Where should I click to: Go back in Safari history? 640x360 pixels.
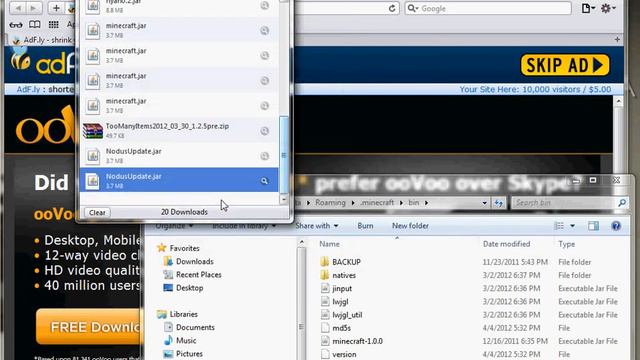tap(18, 8)
